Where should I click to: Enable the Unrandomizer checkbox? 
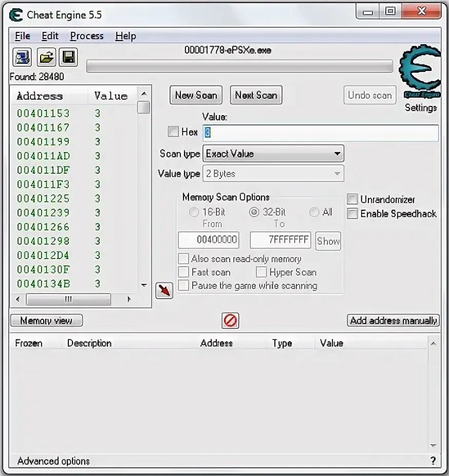(x=352, y=199)
